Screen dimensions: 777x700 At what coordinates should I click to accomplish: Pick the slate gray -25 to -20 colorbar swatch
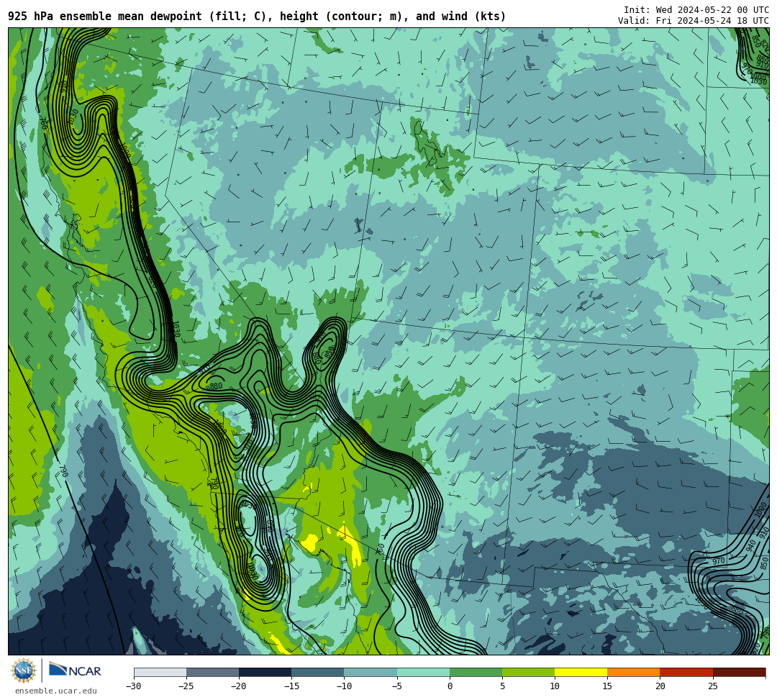(212, 672)
